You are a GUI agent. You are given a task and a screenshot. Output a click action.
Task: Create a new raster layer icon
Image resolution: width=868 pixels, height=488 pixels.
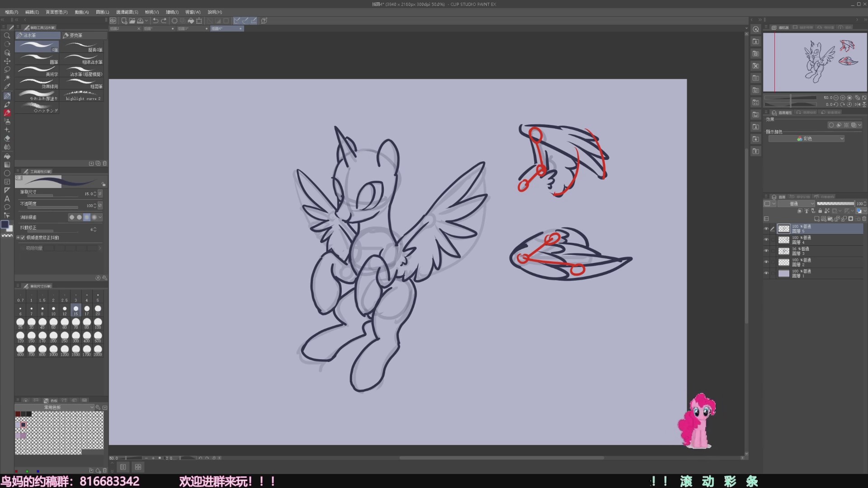click(816, 219)
